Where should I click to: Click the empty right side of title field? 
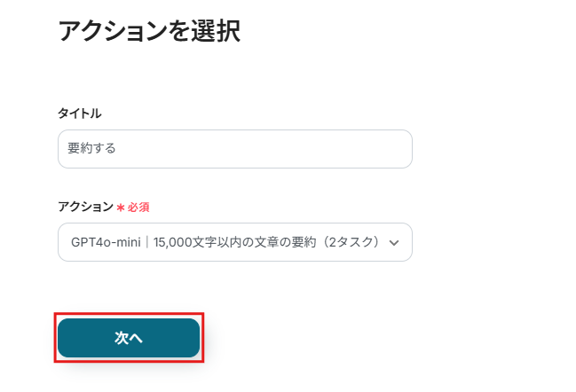pyautogui.click(x=337, y=149)
